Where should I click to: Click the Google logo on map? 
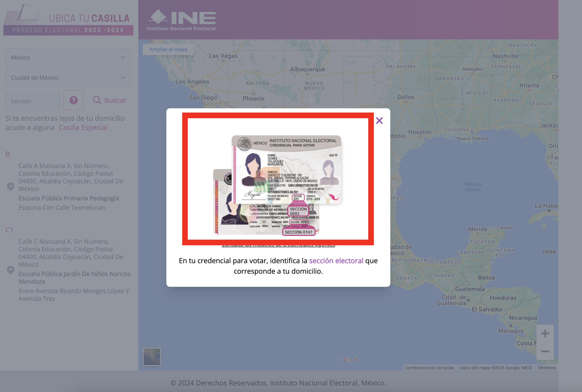348,359
